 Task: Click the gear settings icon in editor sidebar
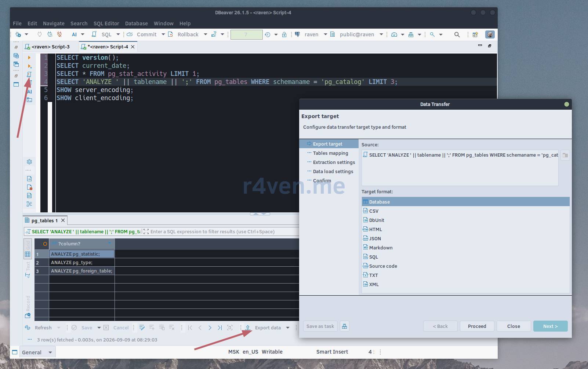(x=29, y=162)
